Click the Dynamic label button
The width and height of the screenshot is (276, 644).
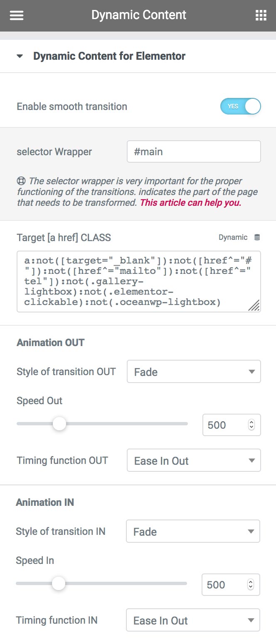(x=233, y=237)
